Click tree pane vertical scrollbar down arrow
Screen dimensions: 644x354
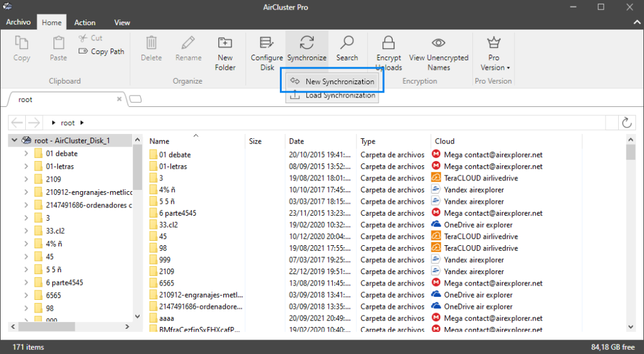(138, 316)
